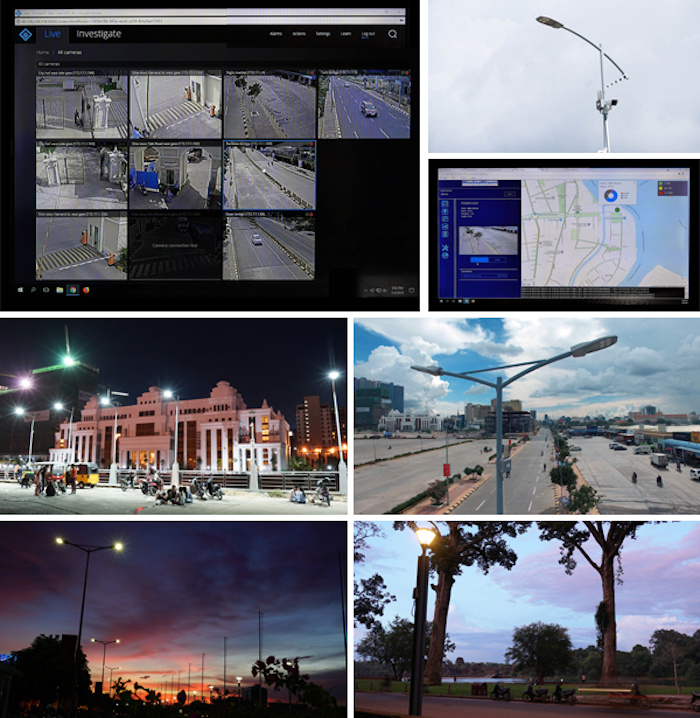Click the green indicator in map legend
Viewport: 700px width, 718px height.
pyautogui.click(x=660, y=184)
